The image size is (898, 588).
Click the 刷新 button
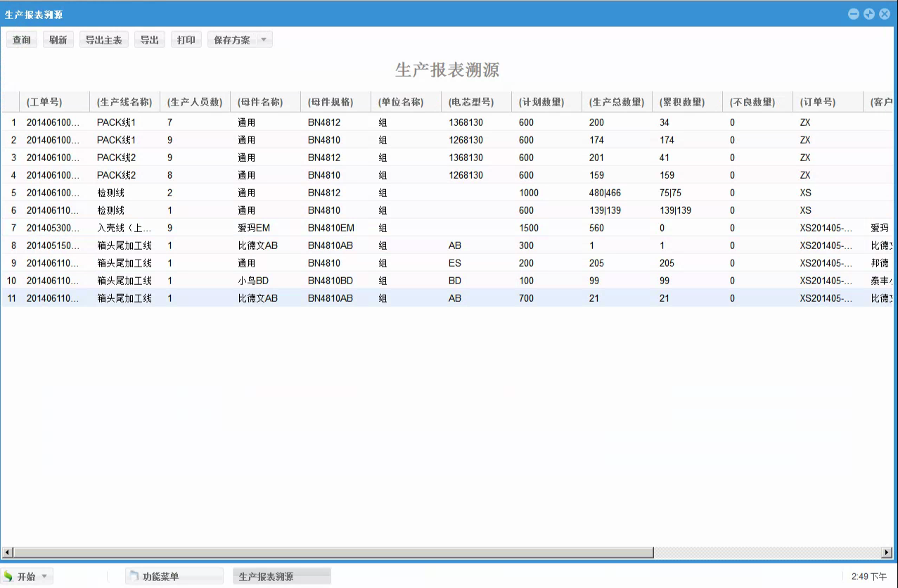click(58, 40)
